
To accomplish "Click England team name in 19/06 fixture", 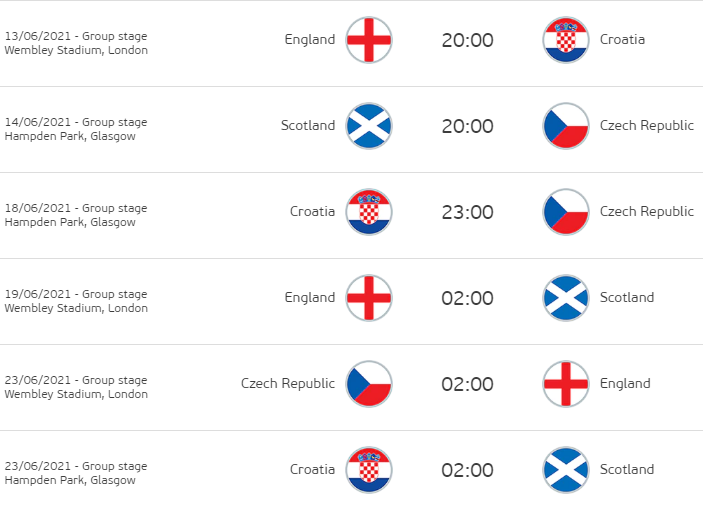I will (310, 298).
